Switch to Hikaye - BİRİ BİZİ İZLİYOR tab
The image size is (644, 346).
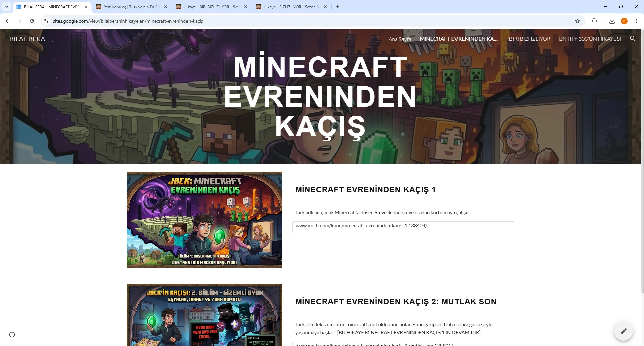[211, 7]
